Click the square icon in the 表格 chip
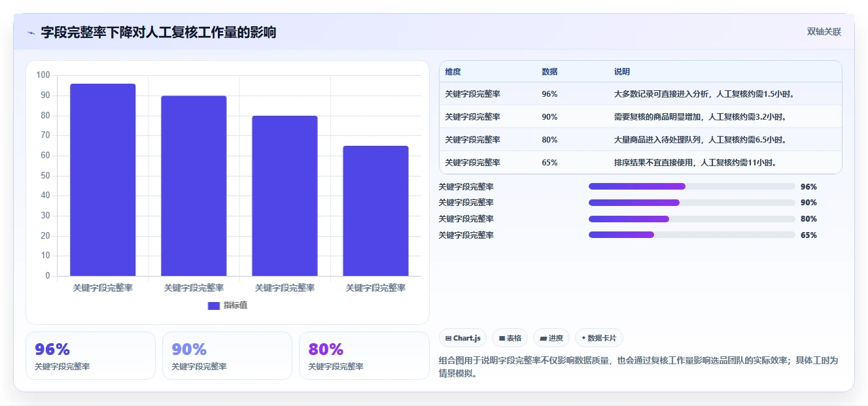This screenshot has height=406, width=868. point(502,338)
